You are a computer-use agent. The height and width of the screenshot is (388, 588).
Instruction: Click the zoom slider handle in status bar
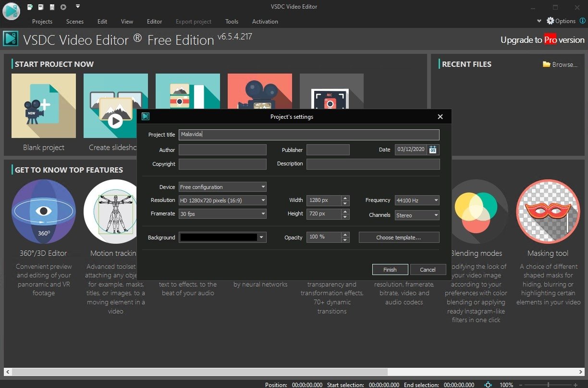548,385
